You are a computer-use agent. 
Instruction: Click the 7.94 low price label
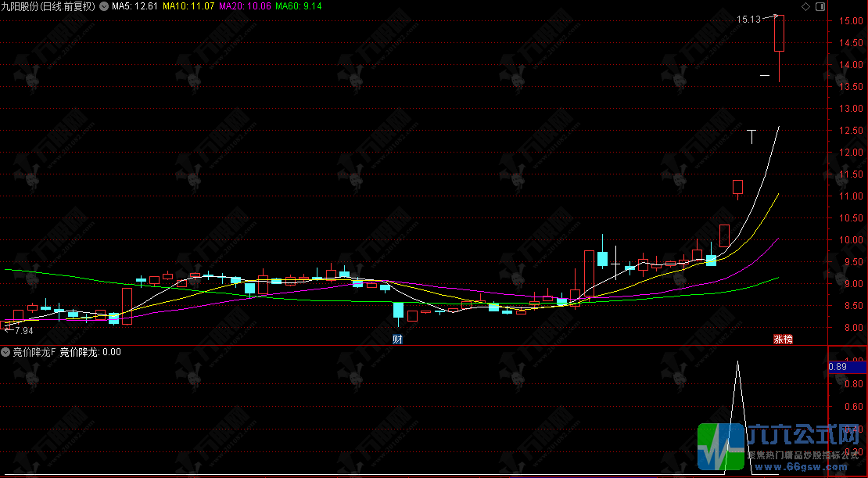tap(23, 331)
